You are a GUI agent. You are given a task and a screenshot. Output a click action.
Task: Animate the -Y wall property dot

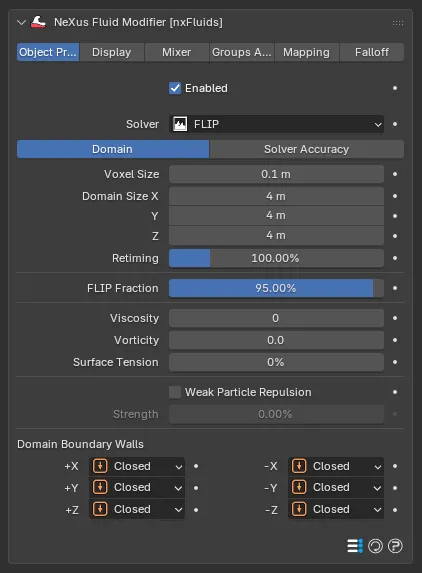pos(395,488)
